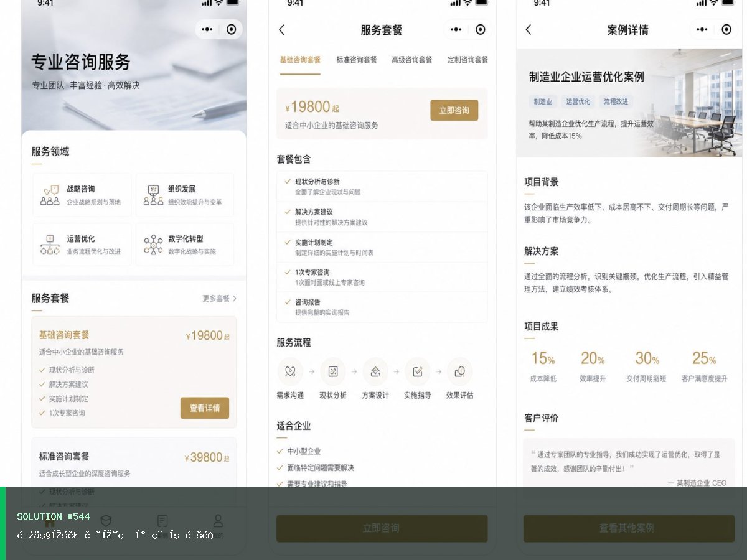Select the 现状分析与诊断 row in 套餐包含
The width and height of the screenshot is (747, 560).
click(x=382, y=187)
